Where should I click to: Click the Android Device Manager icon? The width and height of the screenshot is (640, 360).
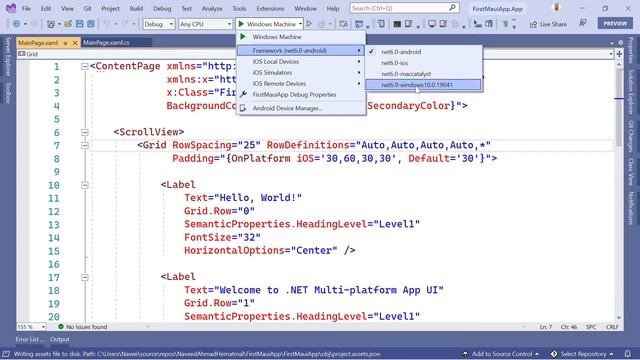pyautogui.click(x=243, y=108)
